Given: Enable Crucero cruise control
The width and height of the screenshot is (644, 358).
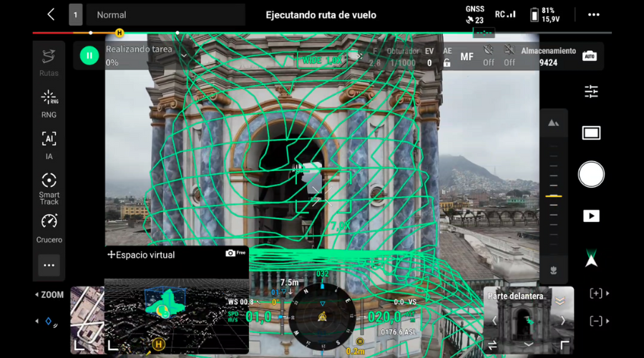Looking at the screenshot, I should [x=49, y=227].
